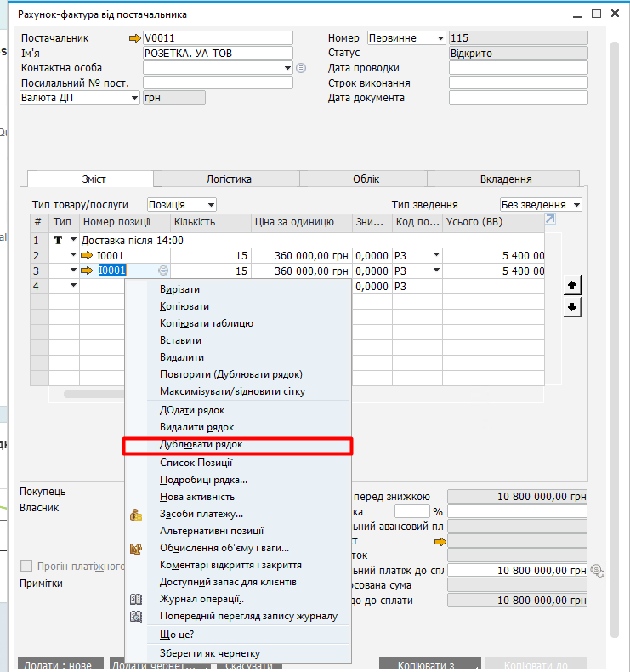
Task: Toggle the Прогін платіжного checkbox
Action: point(27,566)
